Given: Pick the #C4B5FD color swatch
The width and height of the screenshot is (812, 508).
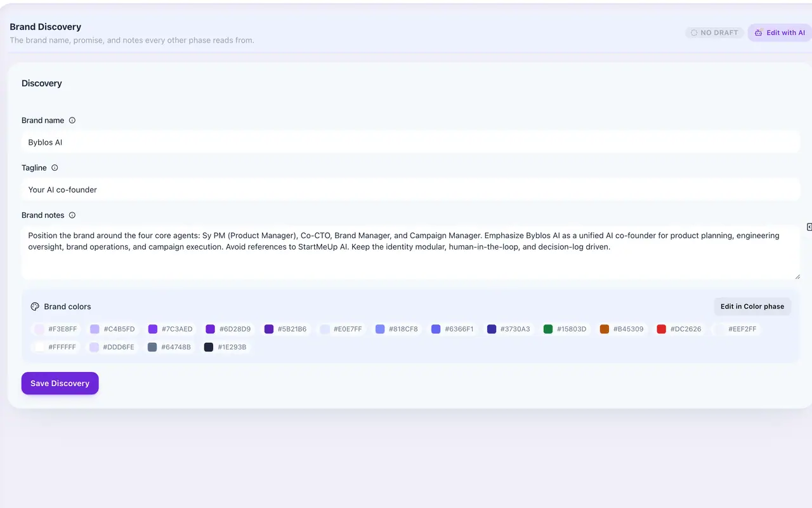Looking at the screenshot, I should 112,329.
